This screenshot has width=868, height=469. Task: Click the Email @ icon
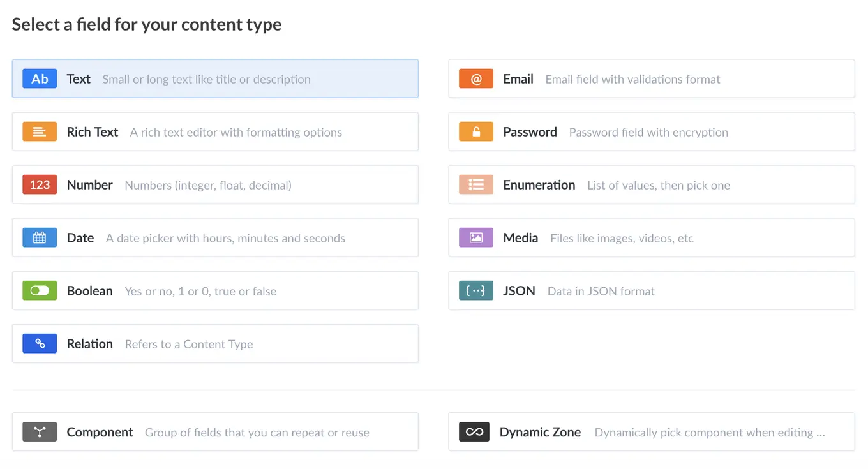475,78
